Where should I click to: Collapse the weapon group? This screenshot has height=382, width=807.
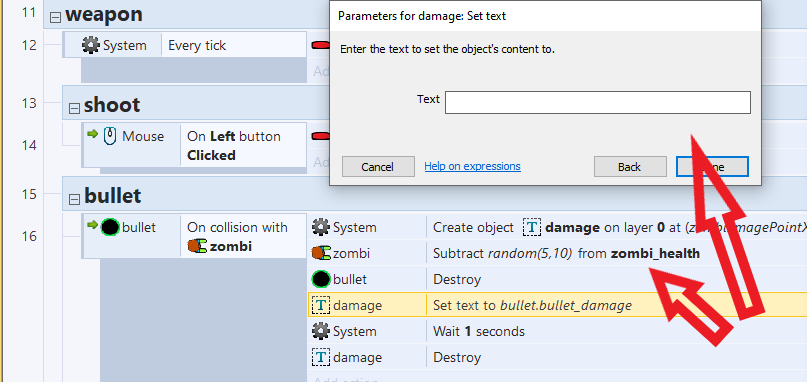click(x=55, y=18)
